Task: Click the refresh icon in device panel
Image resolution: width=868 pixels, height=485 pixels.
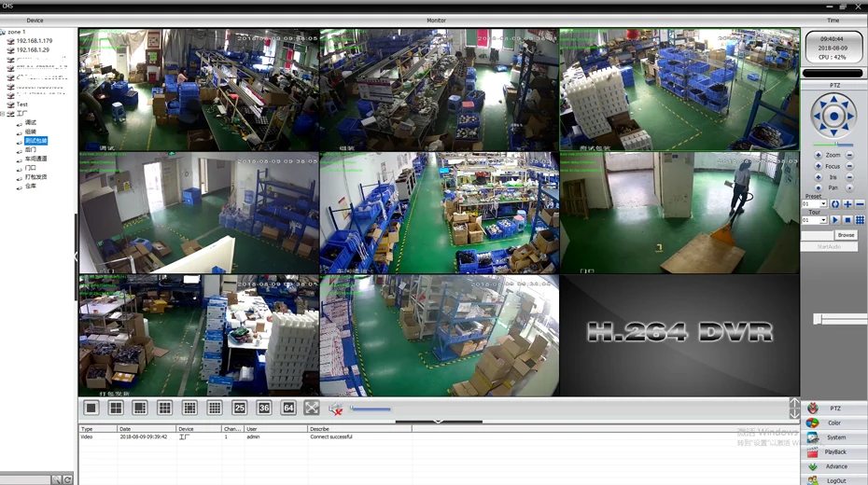Action: pyautogui.click(x=67, y=479)
